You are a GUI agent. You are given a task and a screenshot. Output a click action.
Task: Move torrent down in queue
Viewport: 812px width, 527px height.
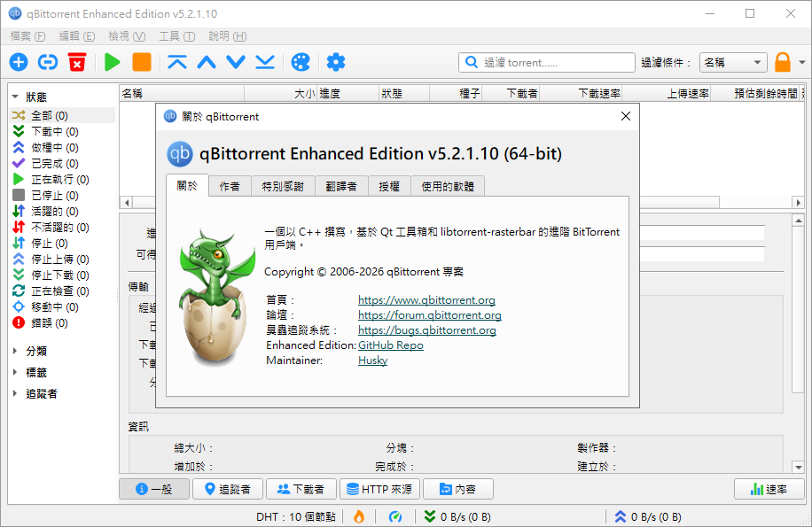point(236,63)
